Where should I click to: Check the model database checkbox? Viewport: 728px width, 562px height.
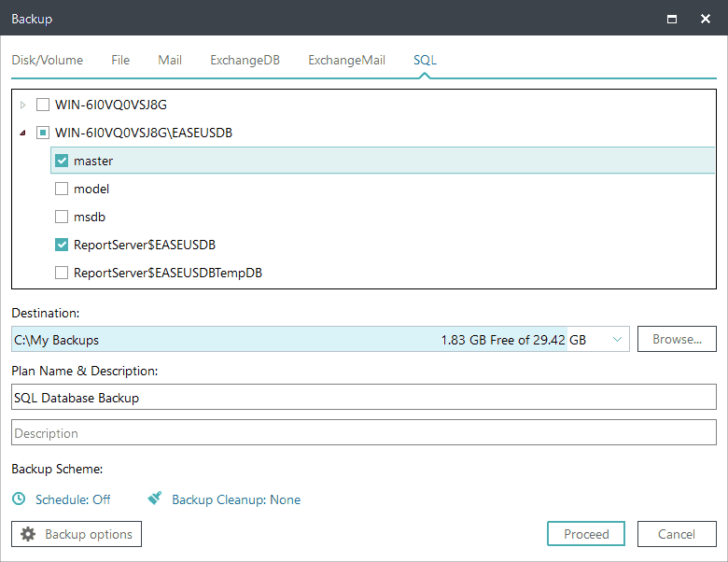click(x=62, y=189)
